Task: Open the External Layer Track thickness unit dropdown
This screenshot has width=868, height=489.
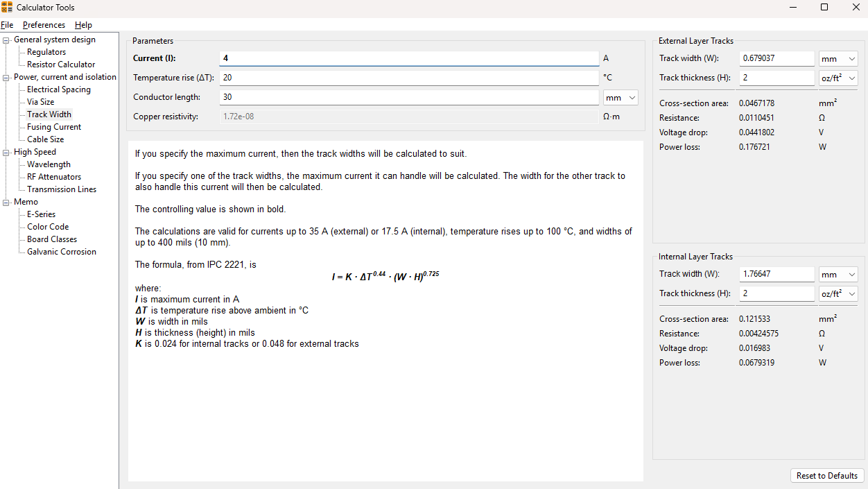Action: 838,78
